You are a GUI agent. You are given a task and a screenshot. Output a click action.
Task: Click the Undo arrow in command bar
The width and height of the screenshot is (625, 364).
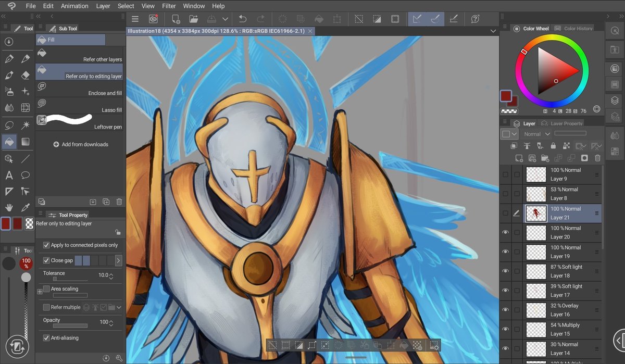[x=242, y=19]
